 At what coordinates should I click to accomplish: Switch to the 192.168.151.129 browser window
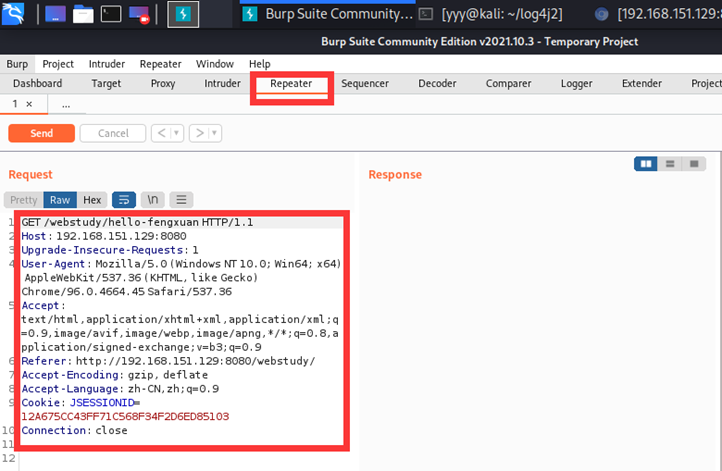click(658, 14)
